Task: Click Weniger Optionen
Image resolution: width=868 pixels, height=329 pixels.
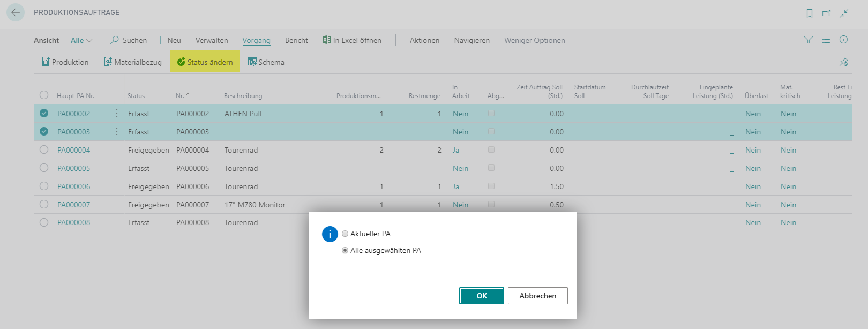Action: point(535,40)
